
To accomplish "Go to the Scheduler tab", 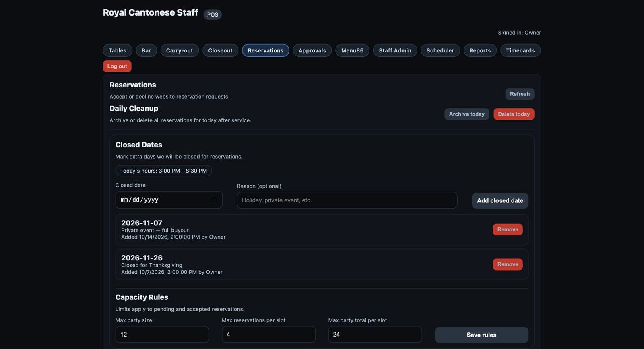I will pyautogui.click(x=440, y=50).
